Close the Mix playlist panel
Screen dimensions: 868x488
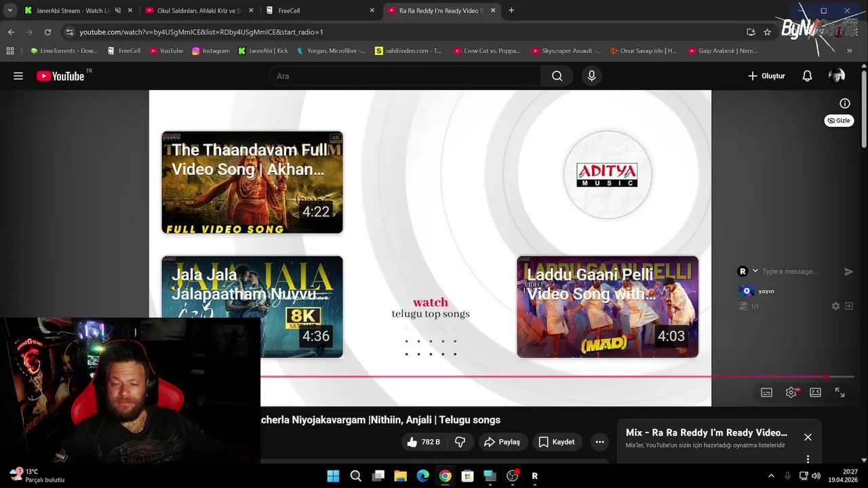808,437
